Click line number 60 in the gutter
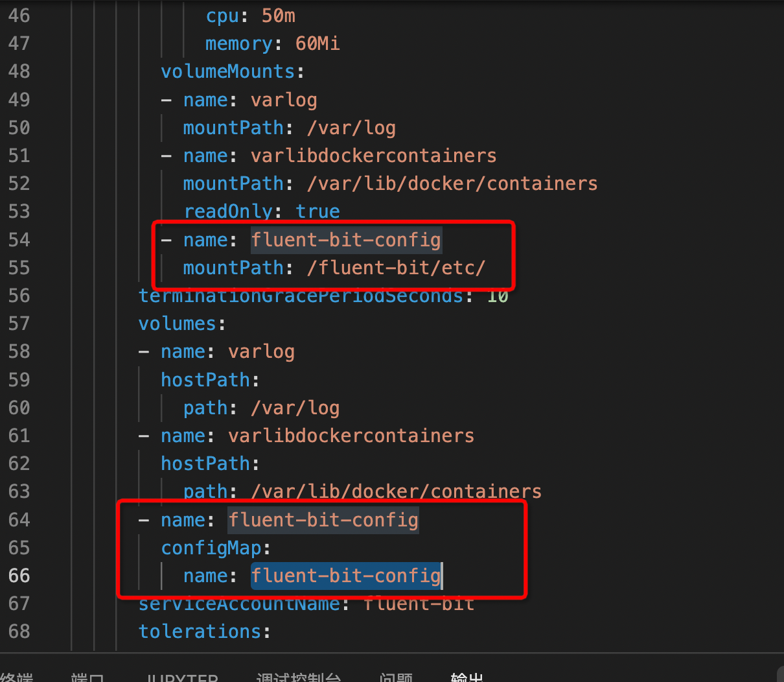Viewport: 784px width, 682px height. 19,408
